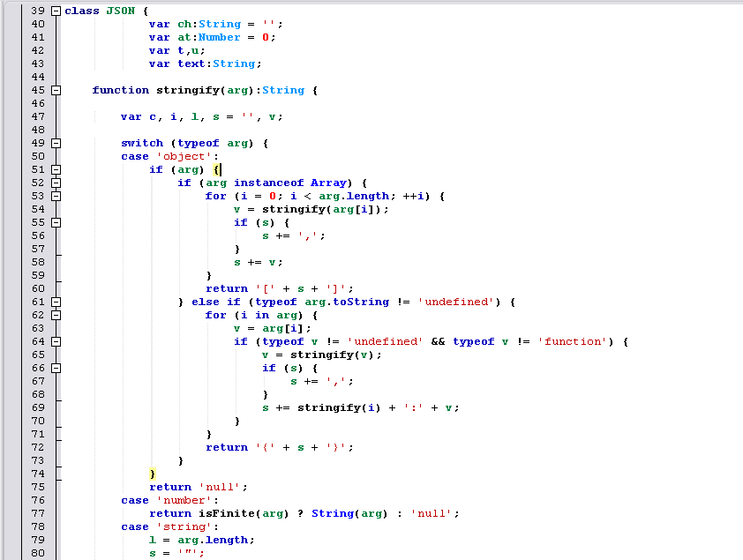Collapse the switch block fold on line 49
The height and width of the screenshot is (560, 743).
tap(56, 144)
